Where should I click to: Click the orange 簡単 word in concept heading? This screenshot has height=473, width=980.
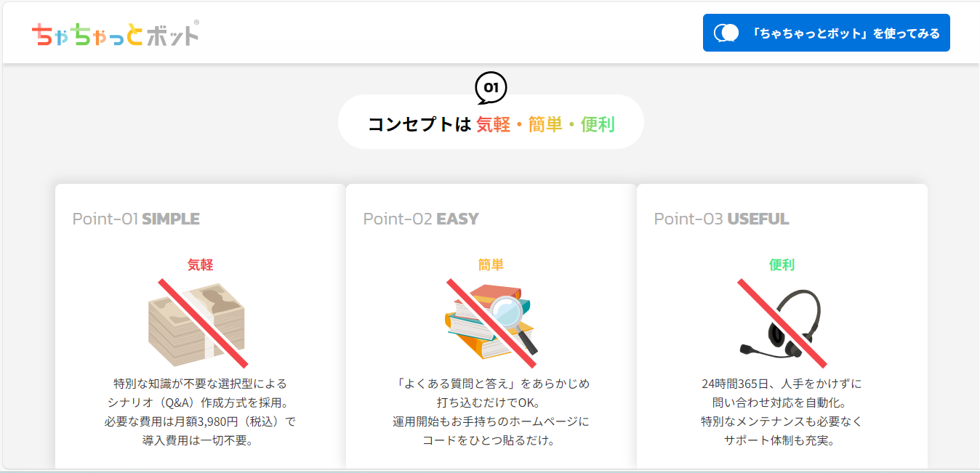[545, 124]
